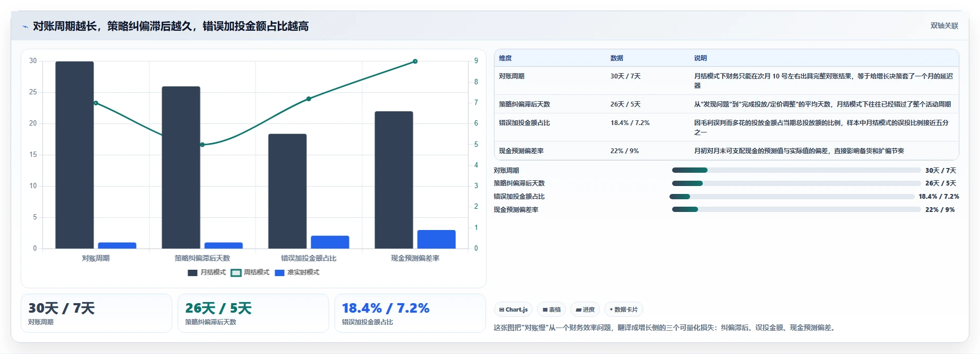The width and height of the screenshot is (980, 354).
Task: Click the 现金预测偏差率 x-axis label in chart
Action: (415, 259)
